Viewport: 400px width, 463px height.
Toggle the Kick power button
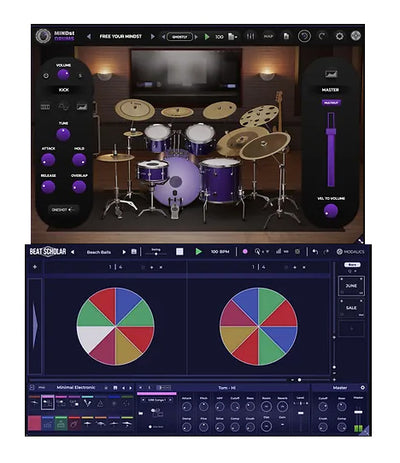coord(46,76)
